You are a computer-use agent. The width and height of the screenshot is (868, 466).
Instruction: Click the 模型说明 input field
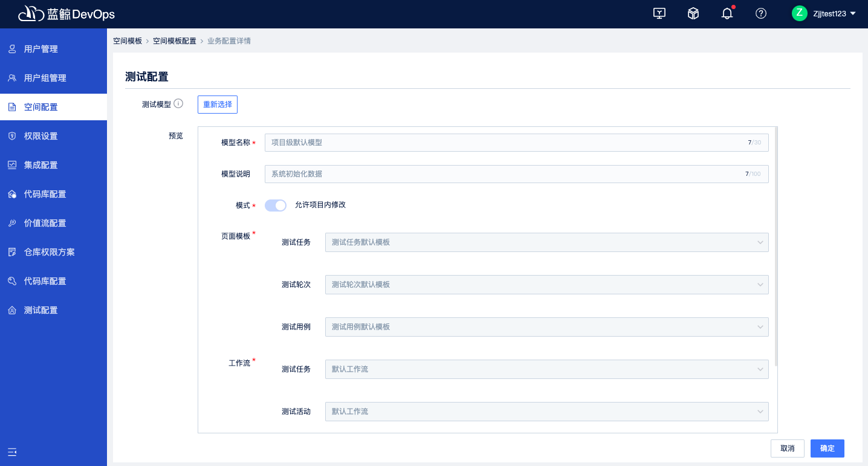(x=517, y=174)
